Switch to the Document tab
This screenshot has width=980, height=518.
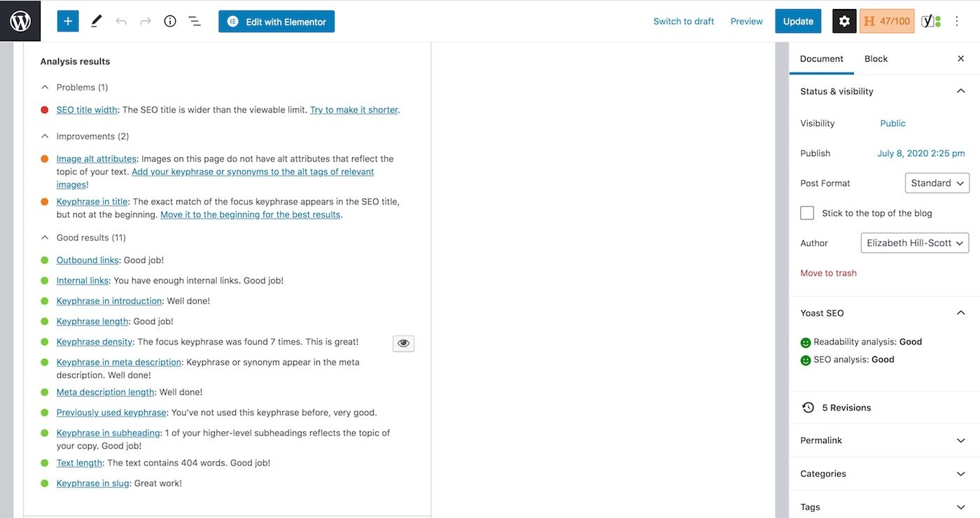click(822, 59)
